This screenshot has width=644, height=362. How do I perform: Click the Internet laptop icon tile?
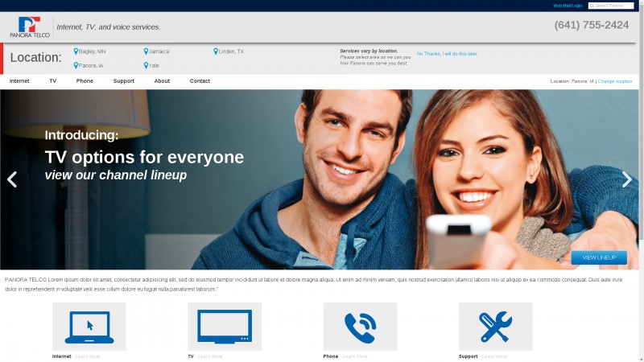(x=89, y=327)
